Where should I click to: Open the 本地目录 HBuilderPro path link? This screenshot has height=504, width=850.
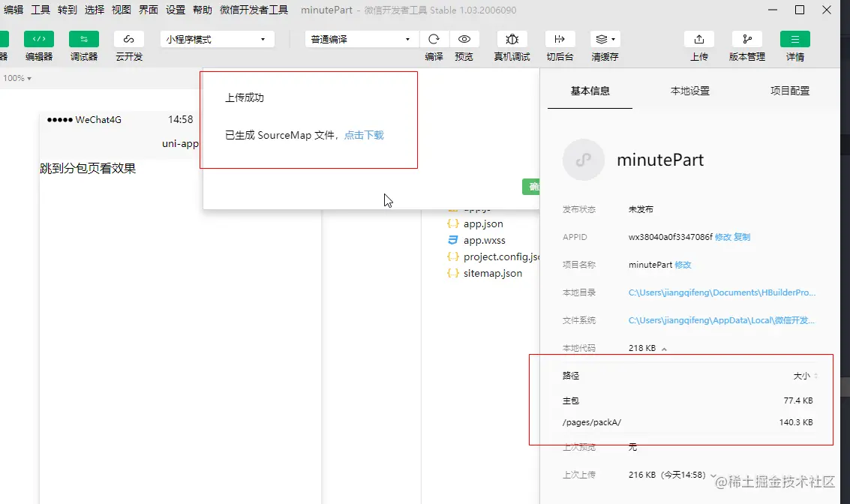722,292
